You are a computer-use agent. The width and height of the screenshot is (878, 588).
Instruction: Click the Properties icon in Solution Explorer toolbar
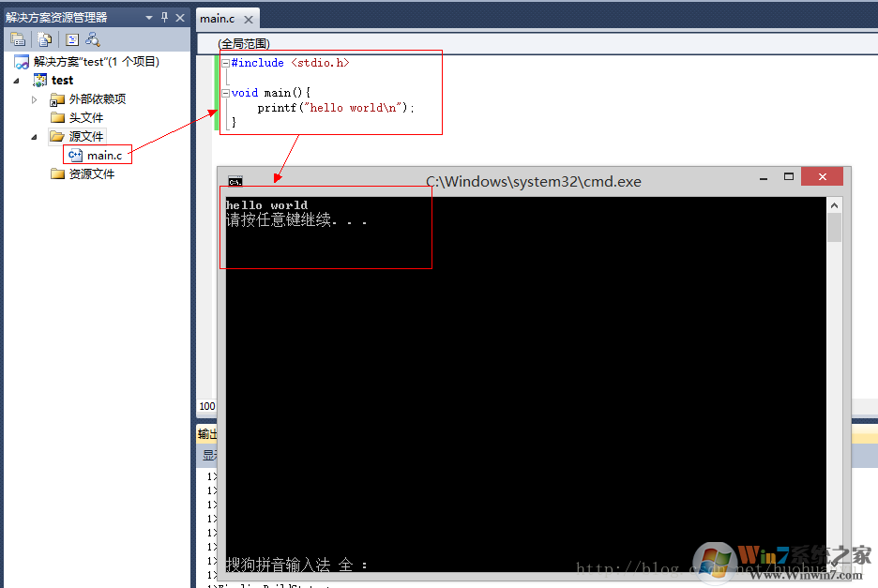click(18, 39)
